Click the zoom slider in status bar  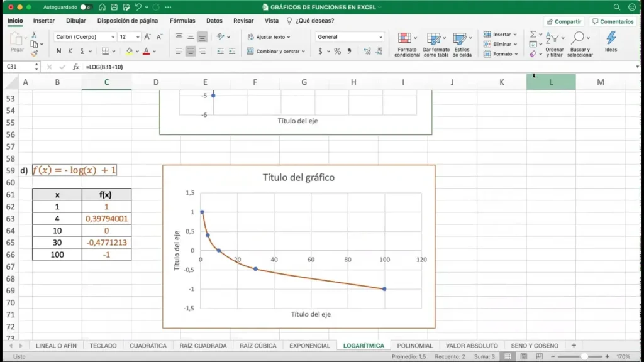pos(584,356)
